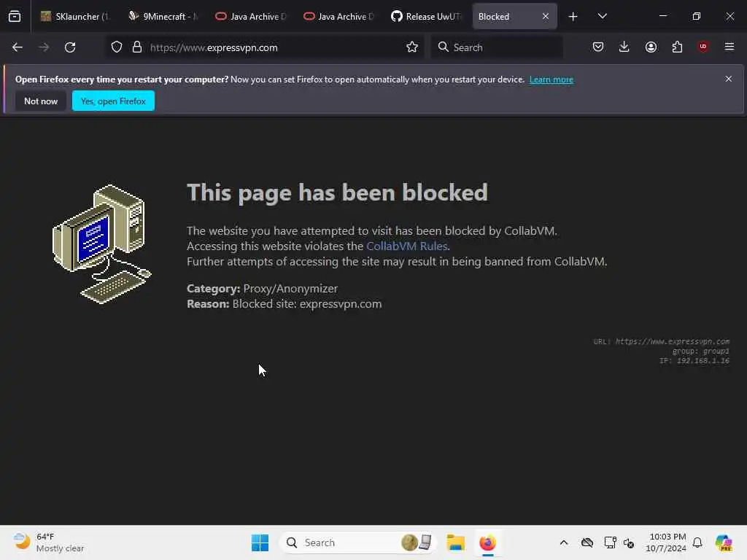
Task: Open the Windows Start menu
Action: (260, 542)
